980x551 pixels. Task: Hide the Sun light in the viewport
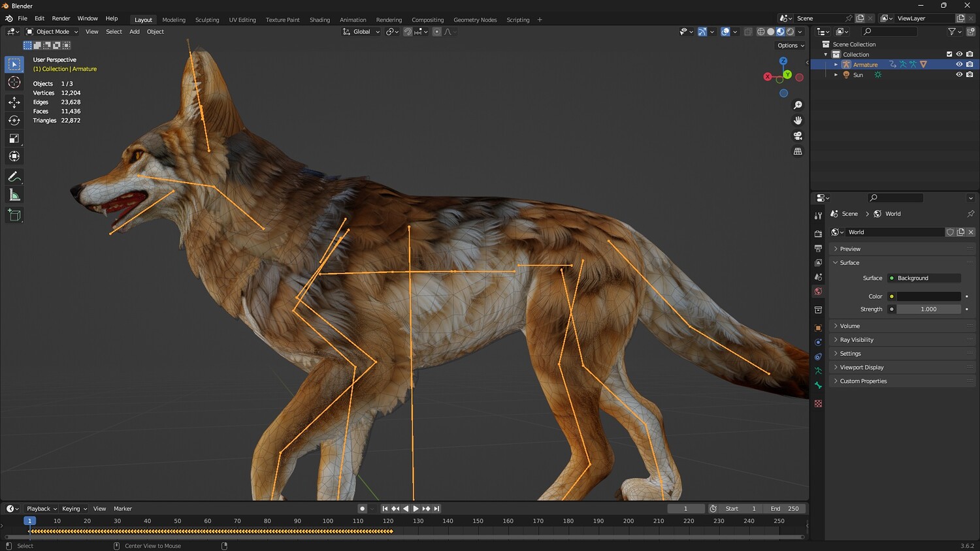(959, 75)
